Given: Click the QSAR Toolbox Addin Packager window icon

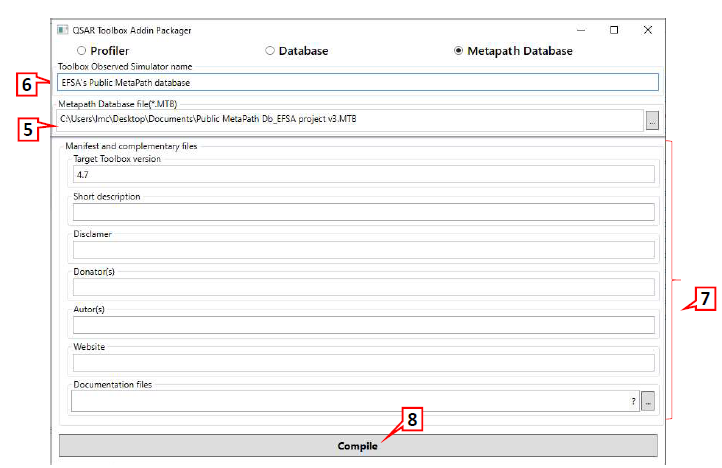Looking at the screenshot, I should tap(62, 30).
